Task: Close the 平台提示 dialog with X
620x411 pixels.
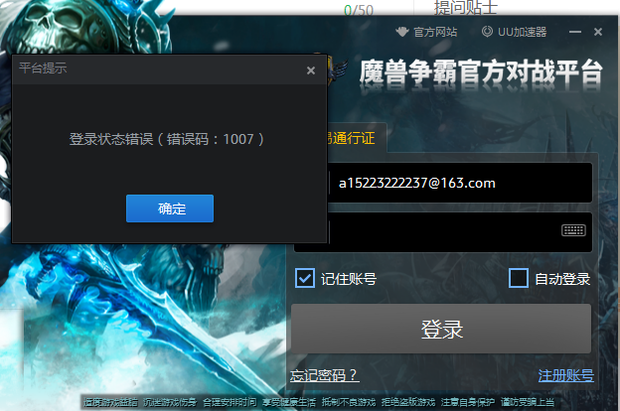Action: coord(311,70)
